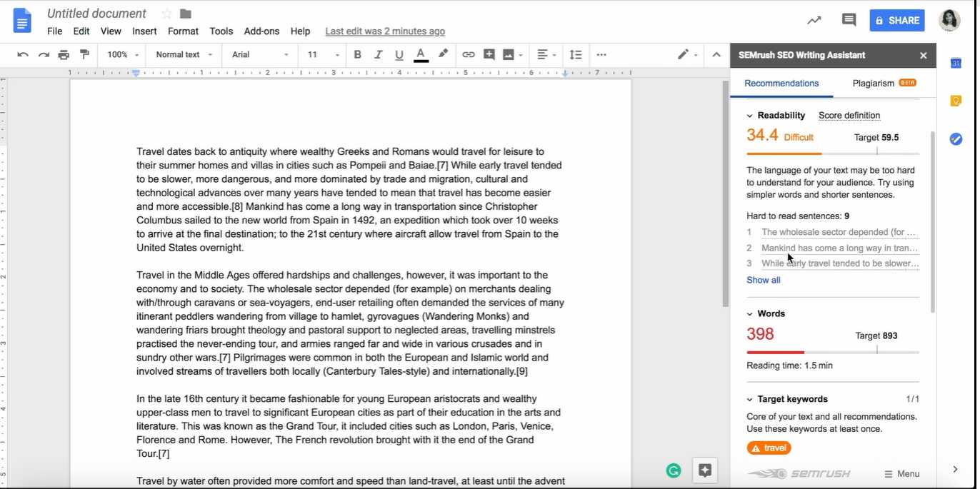Image resolution: width=980 pixels, height=489 pixels.
Task: Click the blue SHARE button
Action: pos(896,20)
